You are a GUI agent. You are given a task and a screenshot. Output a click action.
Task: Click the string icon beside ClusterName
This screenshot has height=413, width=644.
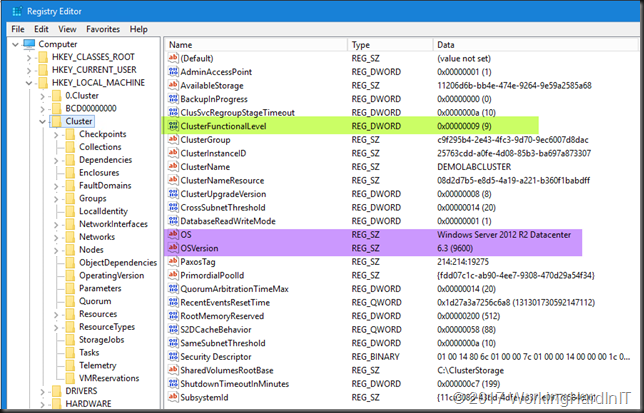(173, 167)
